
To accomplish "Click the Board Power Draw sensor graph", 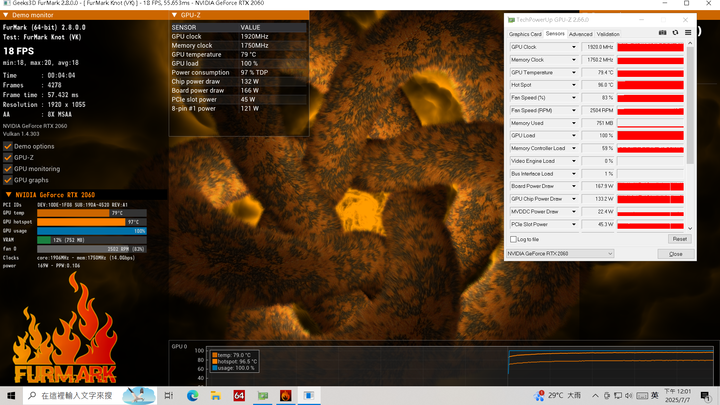I will pos(650,186).
